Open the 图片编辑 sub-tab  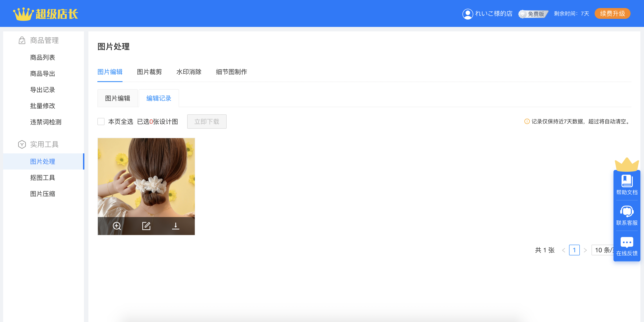coord(118,98)
